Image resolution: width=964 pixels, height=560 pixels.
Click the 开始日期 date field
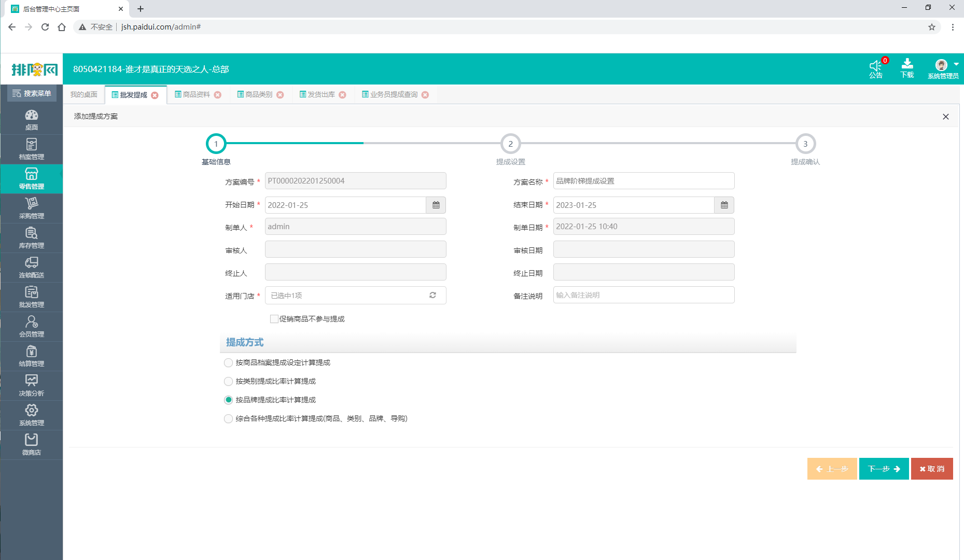coord(345,205)
